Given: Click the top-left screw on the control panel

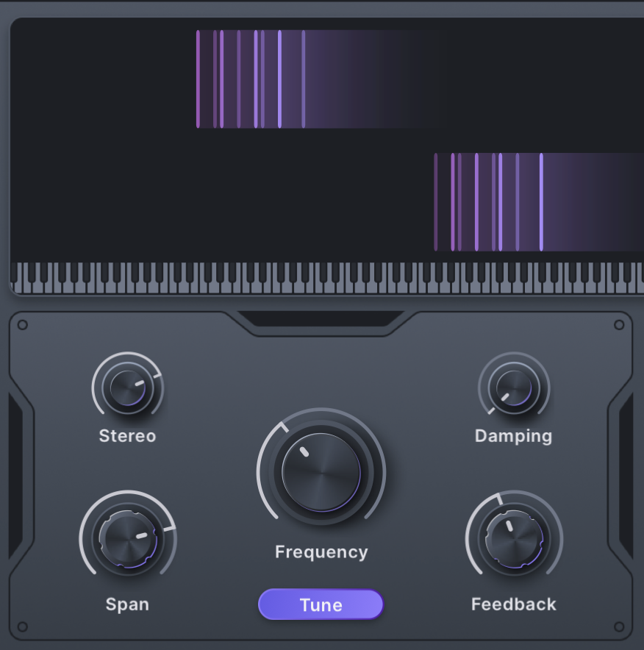Looking at the screenshot, I should point(23,325).
